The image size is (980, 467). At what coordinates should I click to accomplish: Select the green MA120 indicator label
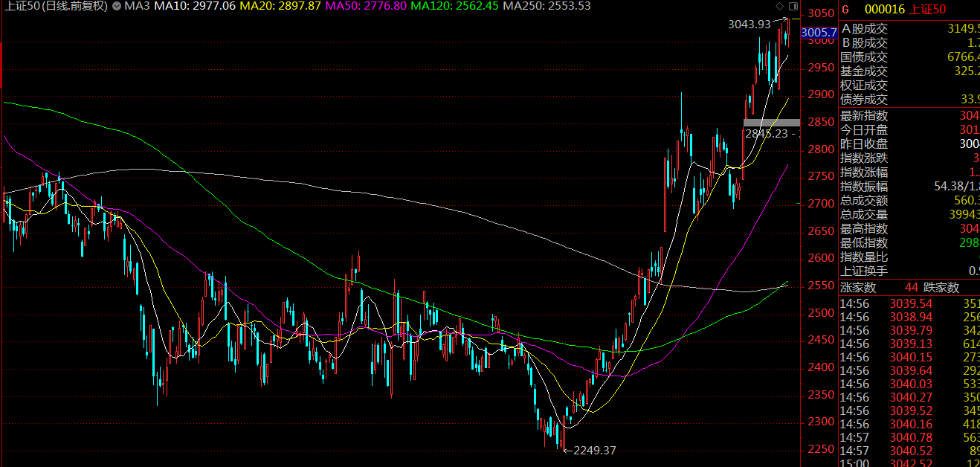coord(453,7)
